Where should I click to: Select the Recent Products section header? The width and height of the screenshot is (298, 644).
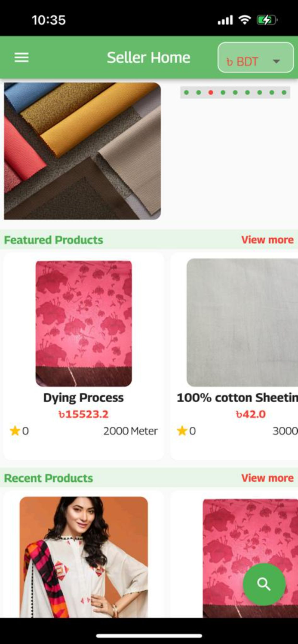47,478
